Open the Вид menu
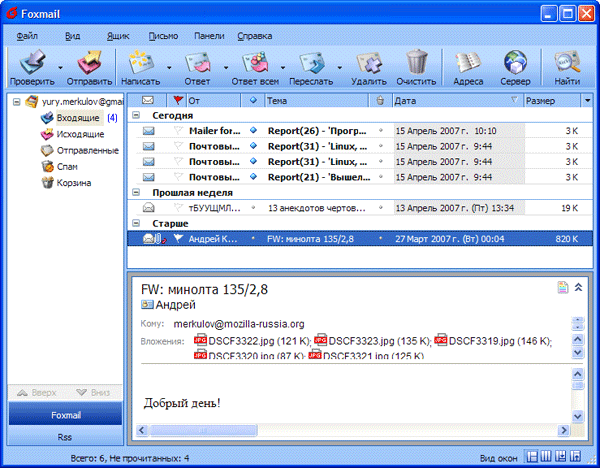The image size is (600, 468). pos(72,36)
